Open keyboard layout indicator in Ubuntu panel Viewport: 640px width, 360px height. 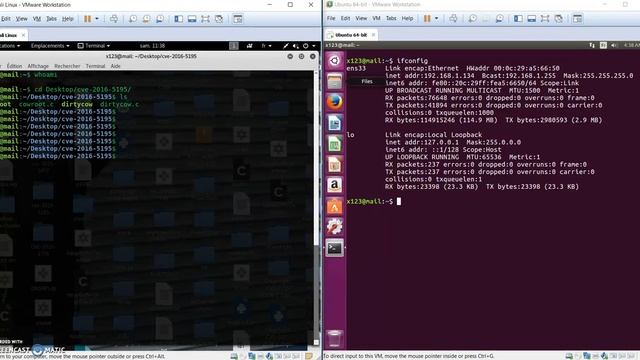pos(603,45)
